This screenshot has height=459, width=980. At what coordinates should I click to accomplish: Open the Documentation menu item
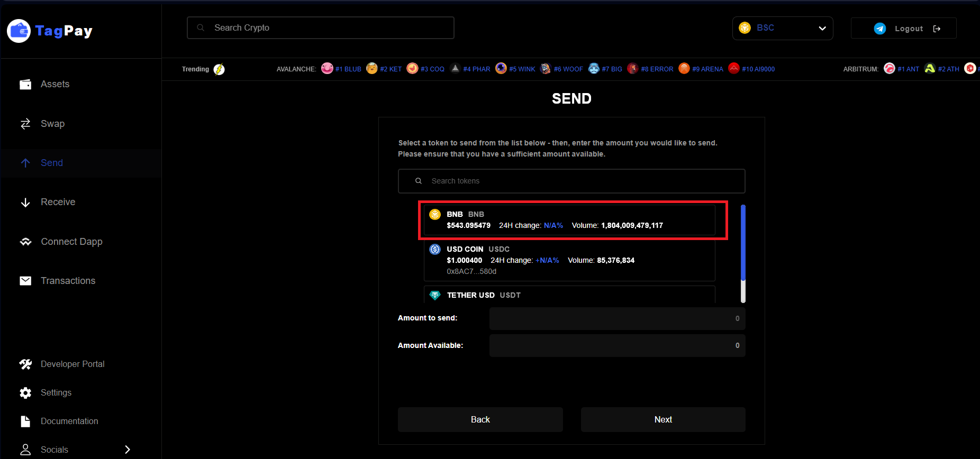coord(69,421)
